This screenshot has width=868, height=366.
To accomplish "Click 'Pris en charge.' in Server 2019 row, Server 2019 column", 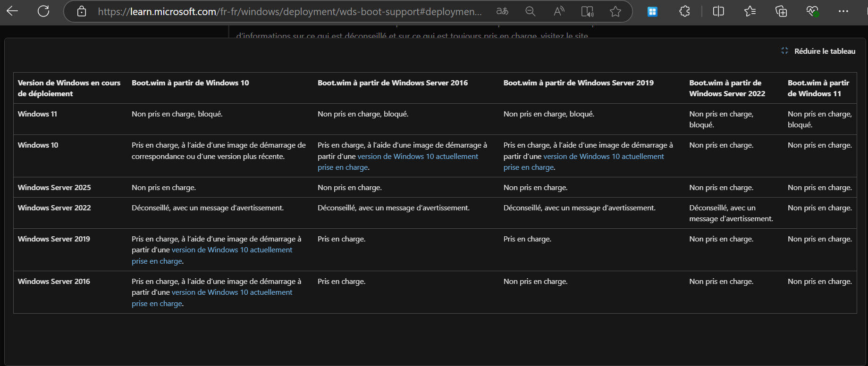I will (x=528, y=239).
